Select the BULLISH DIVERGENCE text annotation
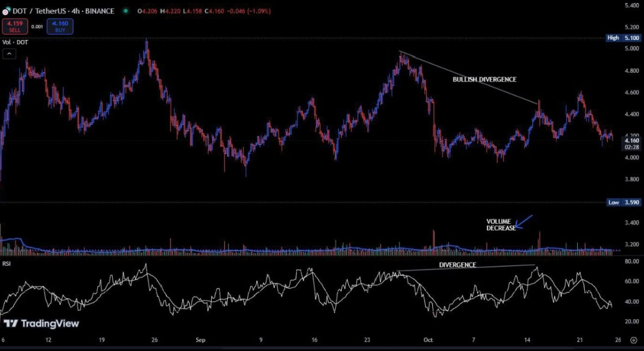644x351 pixels. pyautogui.click(x=484, y=79)
